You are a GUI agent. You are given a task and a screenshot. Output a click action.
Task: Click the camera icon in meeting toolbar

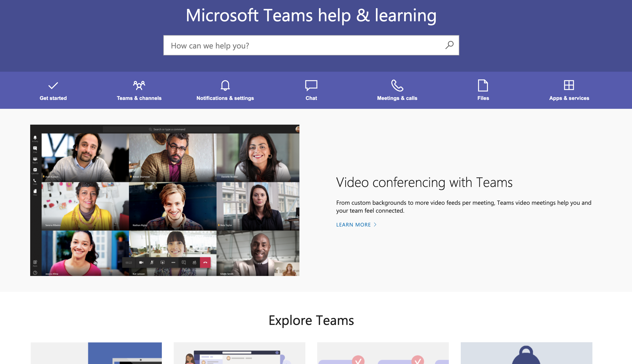[141, 263]
